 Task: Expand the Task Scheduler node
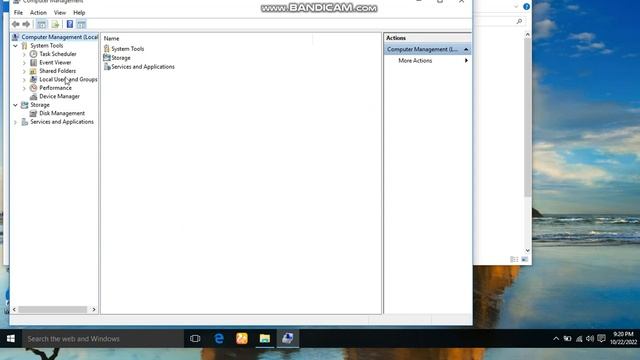[24, 54]
